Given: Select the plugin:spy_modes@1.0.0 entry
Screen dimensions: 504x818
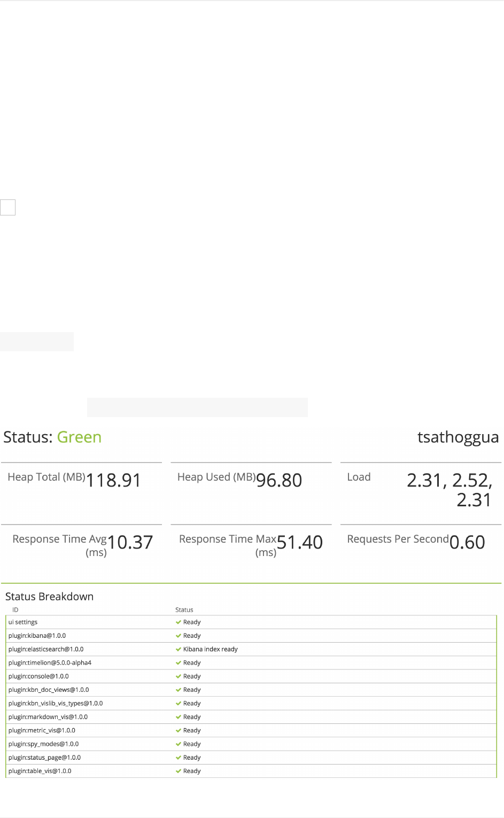Looking at the screenshot, I should [x=43, y=744].
